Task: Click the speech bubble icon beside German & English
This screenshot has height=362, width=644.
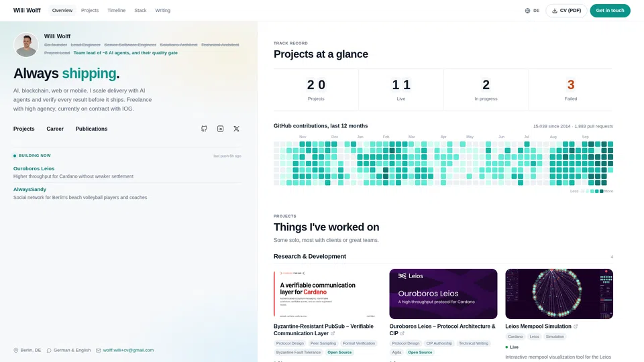Action: [49, 351]
